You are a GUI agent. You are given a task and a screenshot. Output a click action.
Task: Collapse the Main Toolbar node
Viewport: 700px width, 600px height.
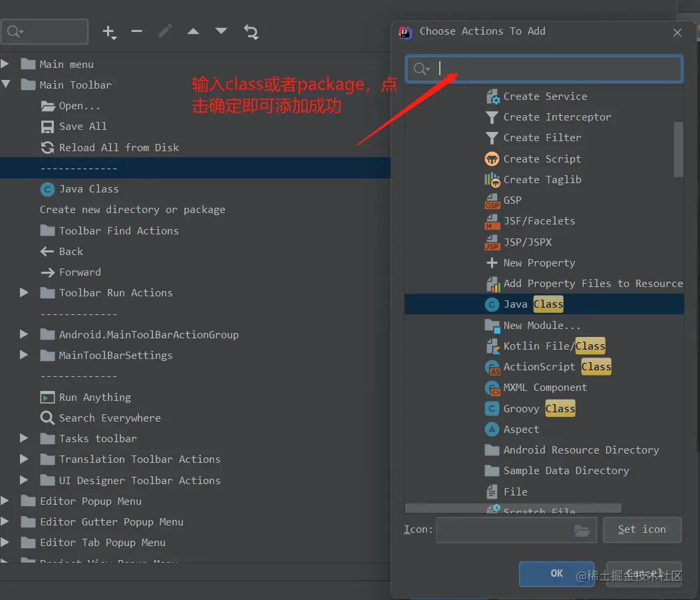[x=6, y=84]
